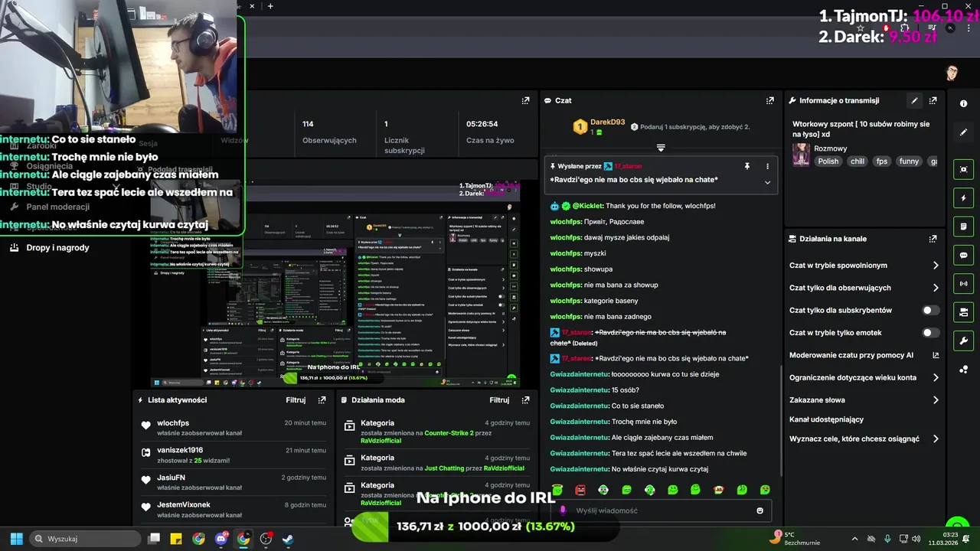980x551 pixels.
Task: Expand Ograniczenie dotyczące wieku konta
Action: coord(936,377)
